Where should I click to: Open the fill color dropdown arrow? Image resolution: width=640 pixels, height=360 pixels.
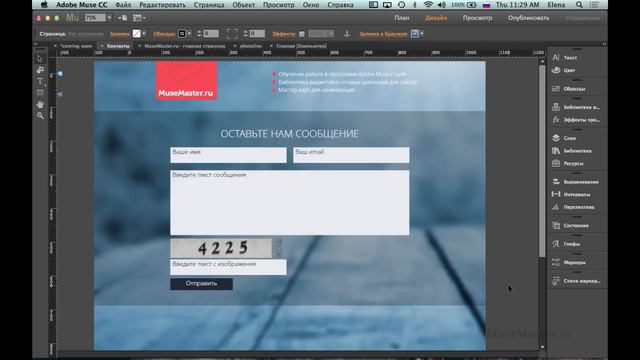pyautogui.click(x=144, y=34)
